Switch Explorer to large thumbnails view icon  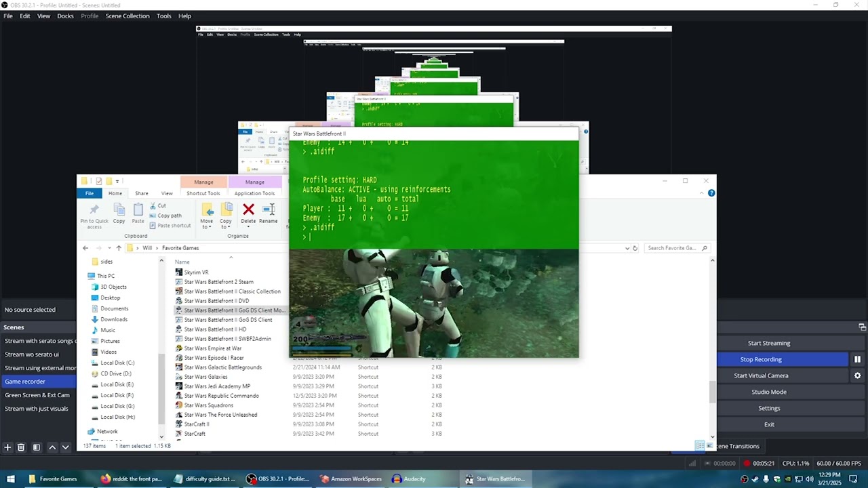pyautogui.click(x=709, y=445)
